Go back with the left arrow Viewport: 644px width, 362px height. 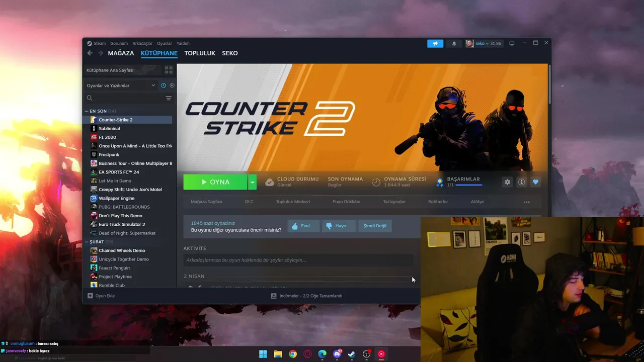90,53
